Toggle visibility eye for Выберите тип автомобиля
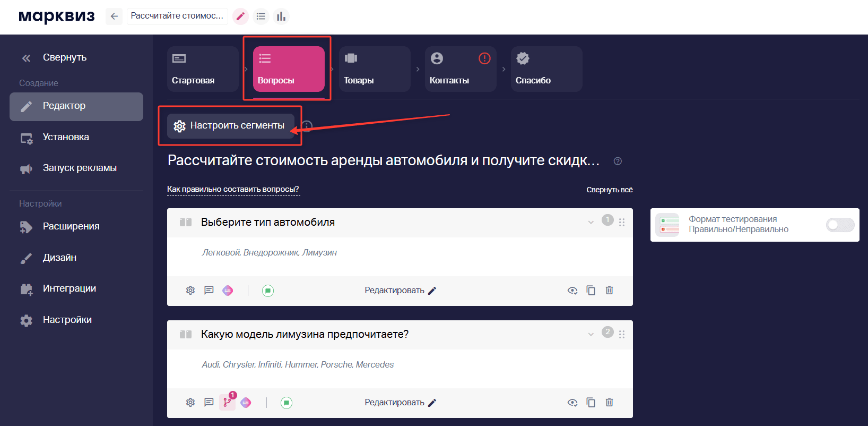Viewport: 868px width, 426px height. (x=572, y=291)
